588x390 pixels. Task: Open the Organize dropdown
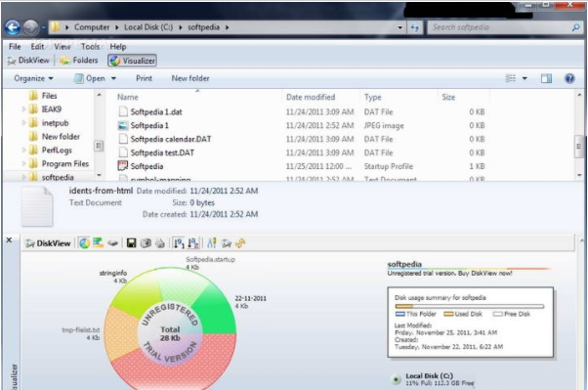34,78
